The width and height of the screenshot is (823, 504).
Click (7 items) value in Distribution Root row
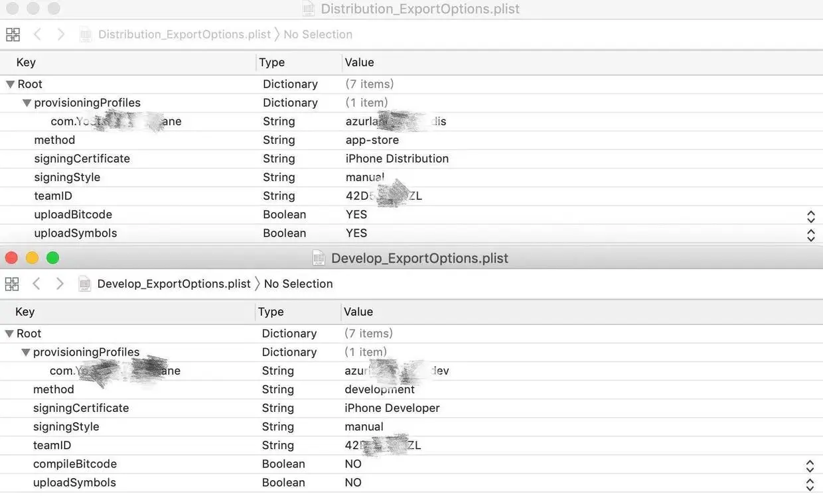coord(370,84)
